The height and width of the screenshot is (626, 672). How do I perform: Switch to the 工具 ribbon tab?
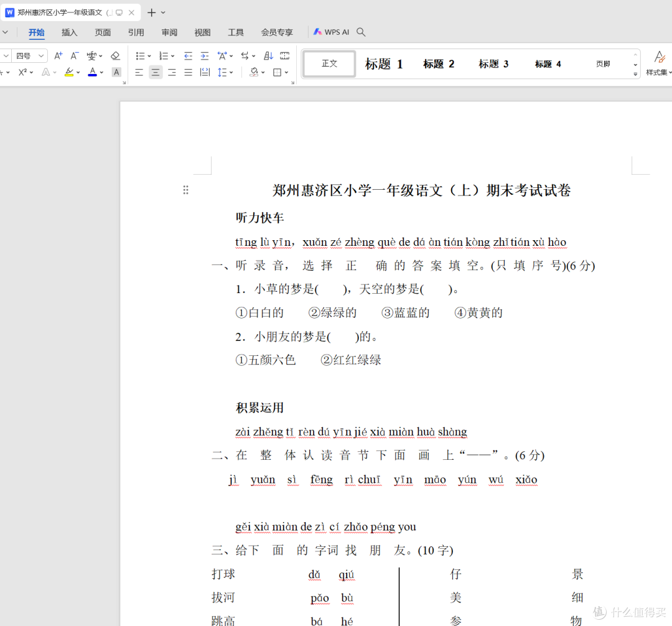236,32
